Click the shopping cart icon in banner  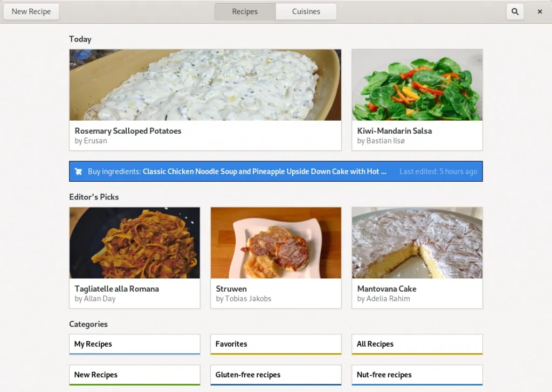(x=79, y=171)
